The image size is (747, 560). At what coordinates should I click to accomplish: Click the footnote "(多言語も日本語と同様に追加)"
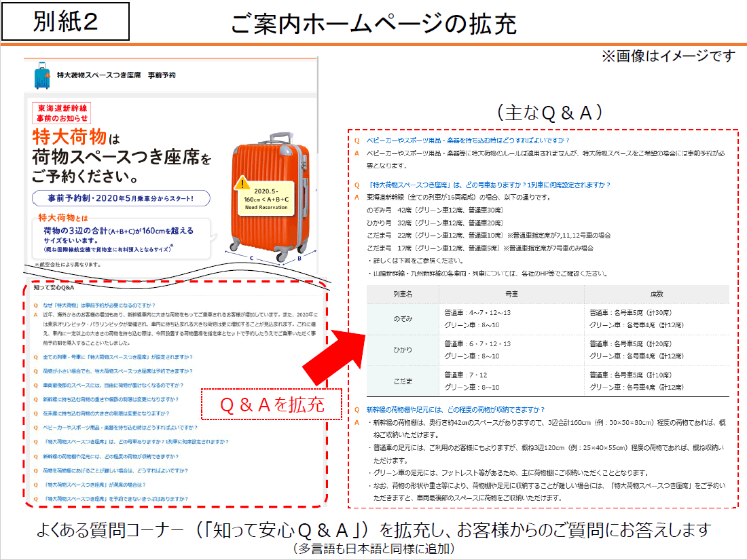tap(373, 548)
